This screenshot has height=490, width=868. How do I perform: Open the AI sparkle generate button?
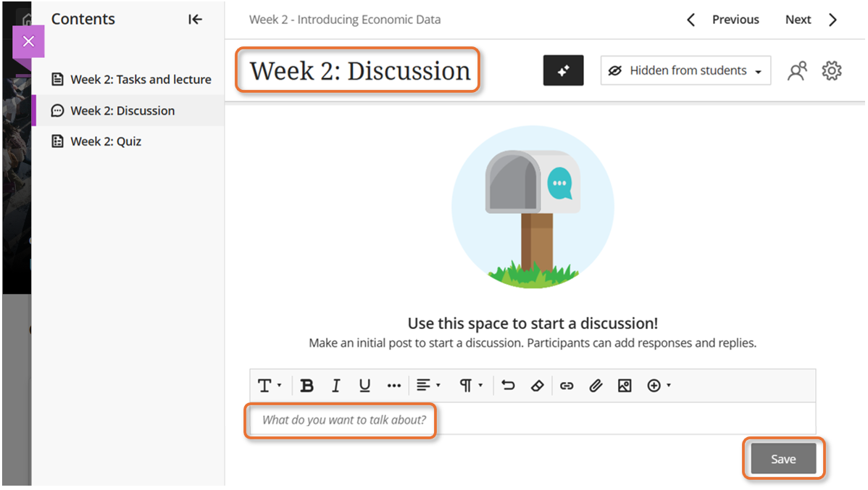(563, 71)
